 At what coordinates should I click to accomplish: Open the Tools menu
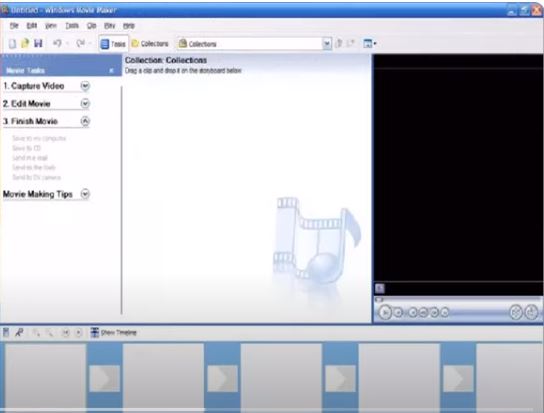[72, 26]
